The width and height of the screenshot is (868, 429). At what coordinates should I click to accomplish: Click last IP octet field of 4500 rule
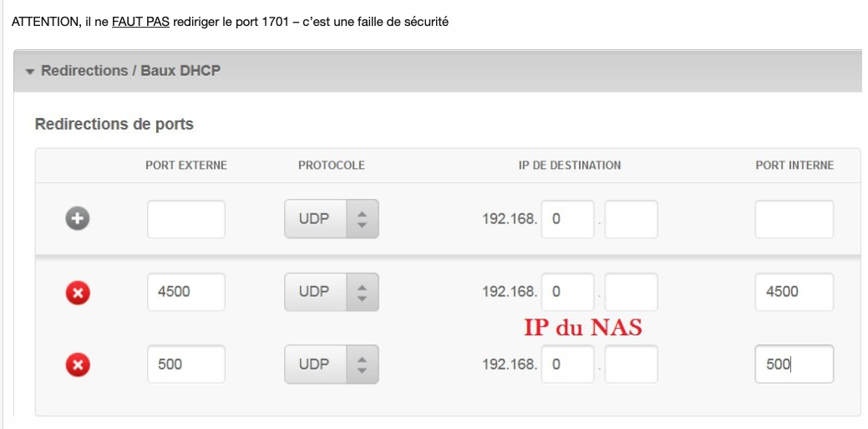[631, 292]
